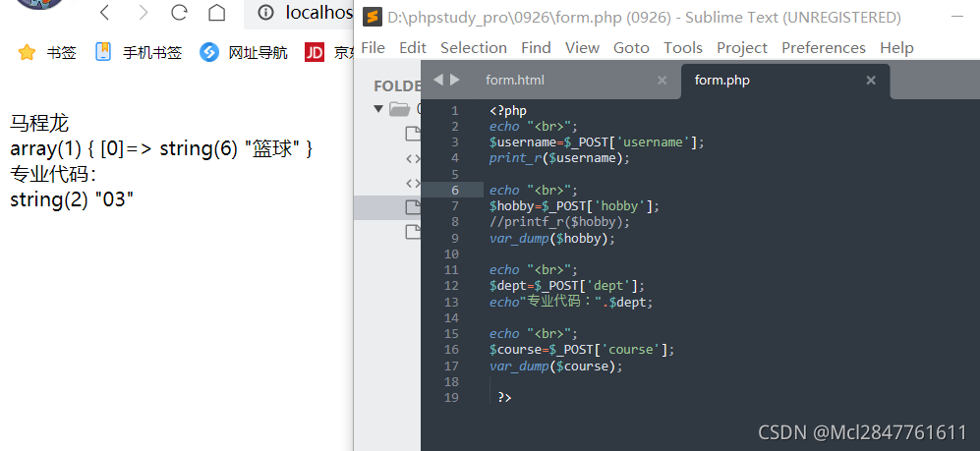980x451 pixels.
Task: Click the commented //printf_r($hobby); line
Action: pyautogui.click(x=560, y=222)
